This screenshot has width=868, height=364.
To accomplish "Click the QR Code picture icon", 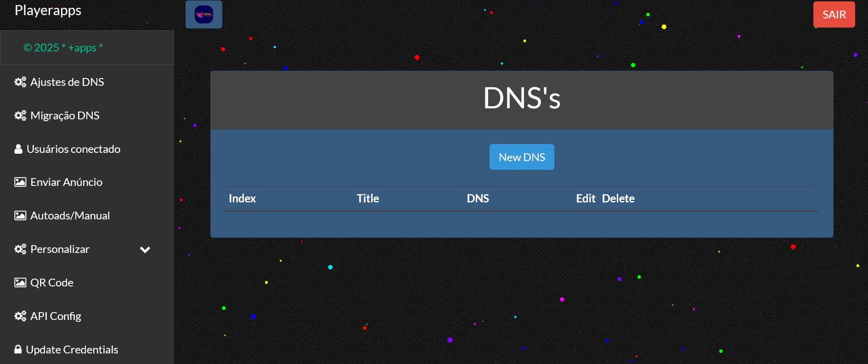I will click(20, 283).
